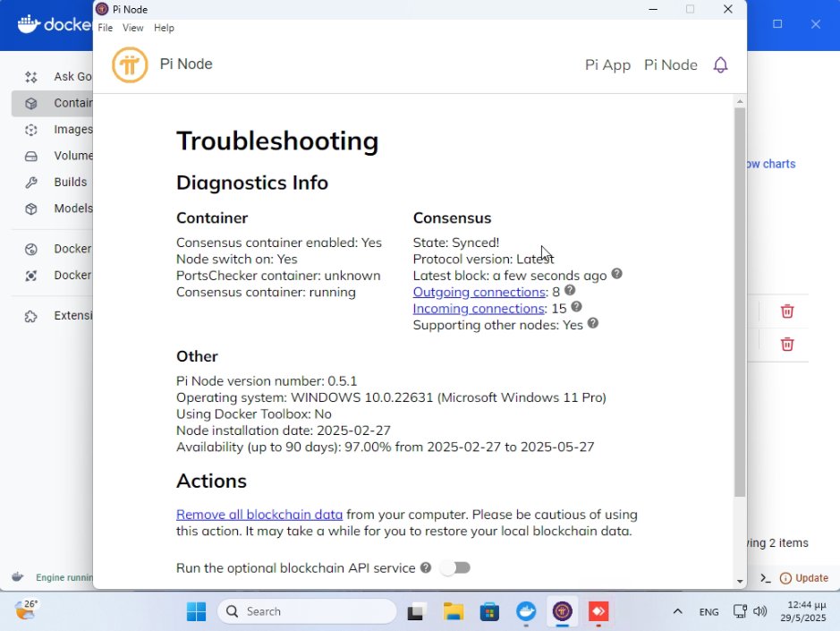Image resolution: width=840 pixels, height=631 pixels.
Task: Click the Docker logo in title bar
Action: pos(54,25)
